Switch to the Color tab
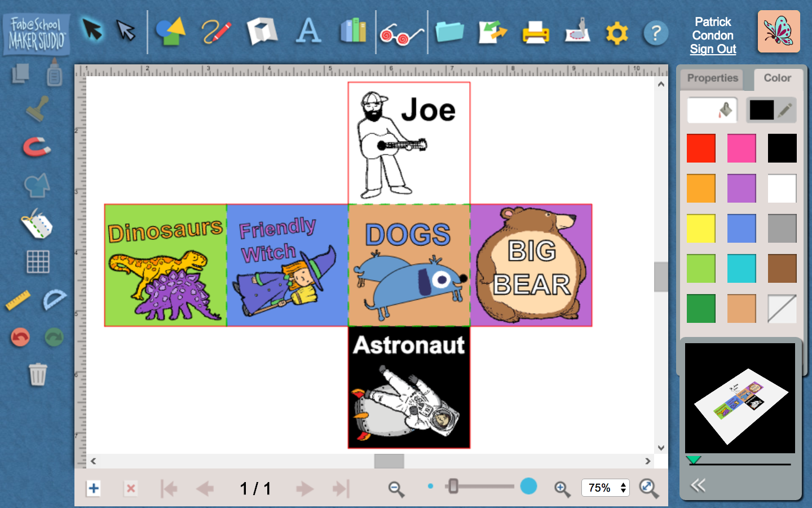Screen dimensions: 812x508 [x=777, y=78]
